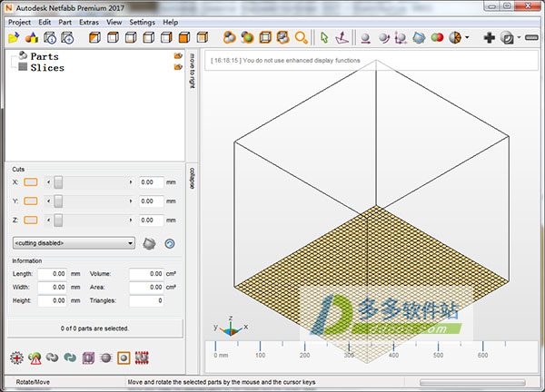The image size is (545, 392).
Task: Click the grey 3D cut shape icon
Action: 150,244
